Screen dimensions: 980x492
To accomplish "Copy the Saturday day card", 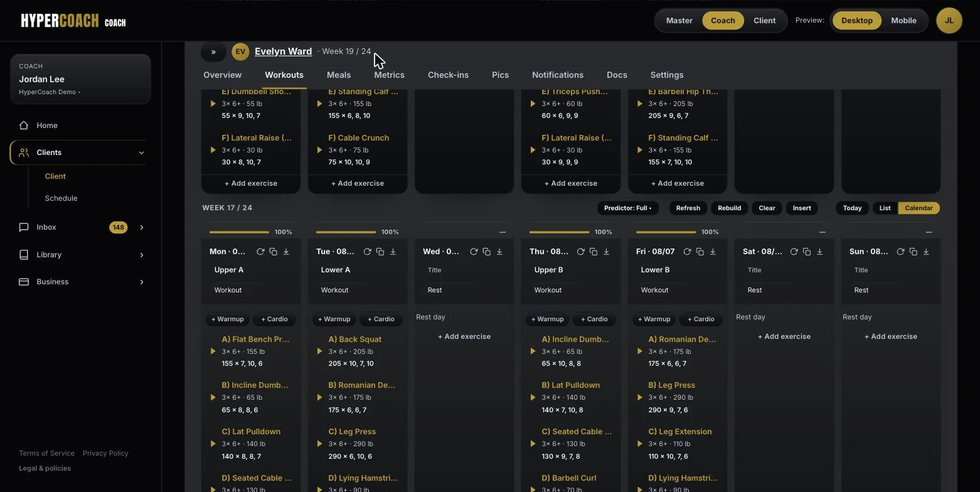I will click(x=807, y=252).
